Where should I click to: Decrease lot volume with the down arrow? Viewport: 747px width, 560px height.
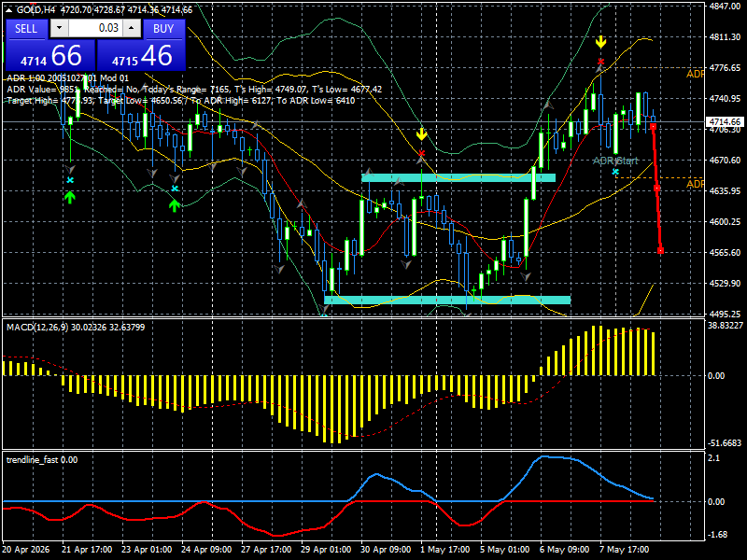point(59,28)
